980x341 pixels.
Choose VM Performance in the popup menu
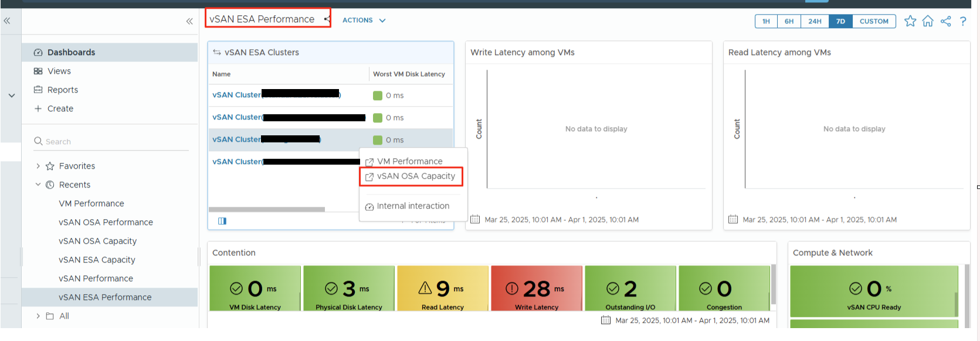[409, 161]
